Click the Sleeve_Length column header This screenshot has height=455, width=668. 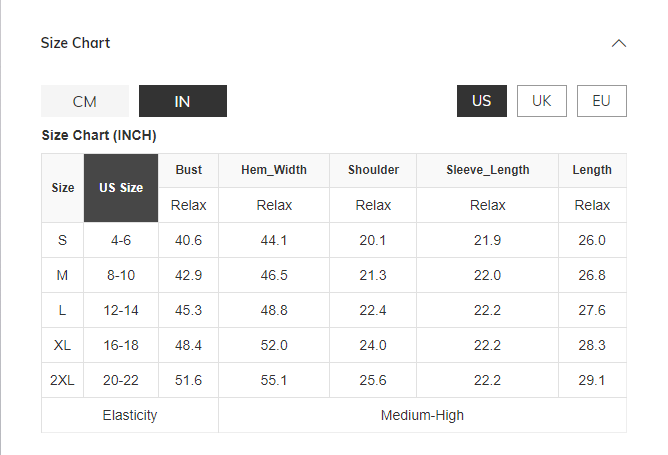point(488,170)
